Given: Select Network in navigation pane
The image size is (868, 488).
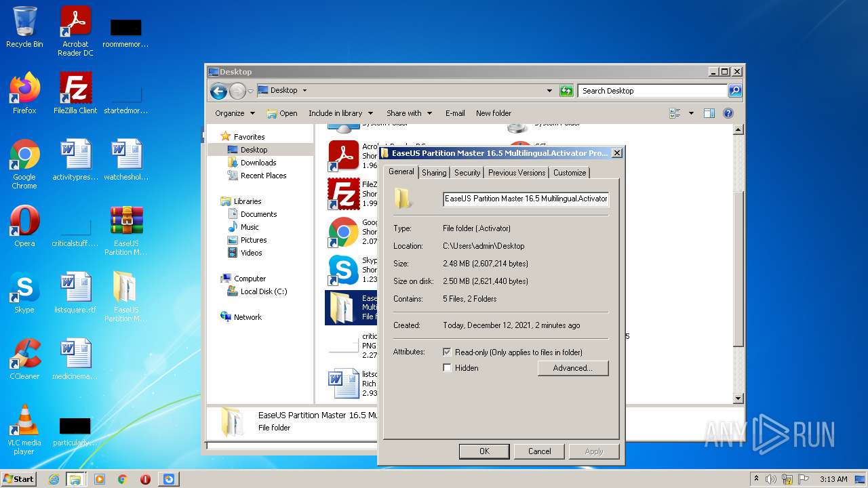Looking at the screenshot, I should click(248, 317).
